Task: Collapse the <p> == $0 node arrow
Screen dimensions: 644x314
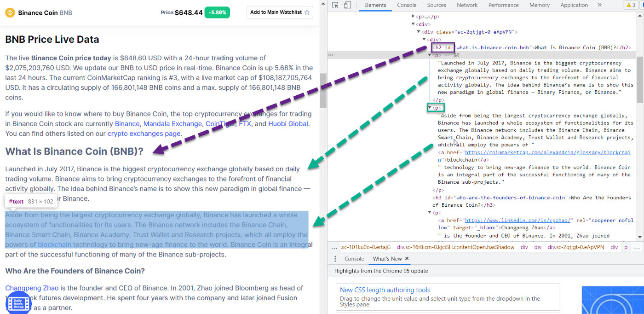Action: 430,55
